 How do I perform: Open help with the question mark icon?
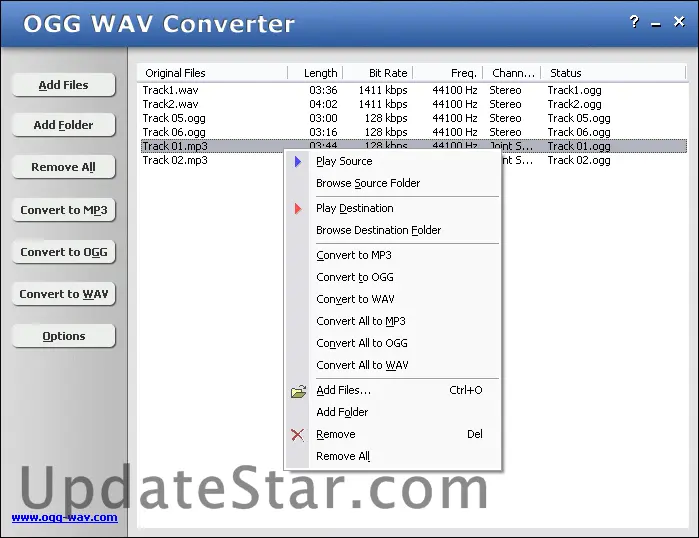point(634,21)
